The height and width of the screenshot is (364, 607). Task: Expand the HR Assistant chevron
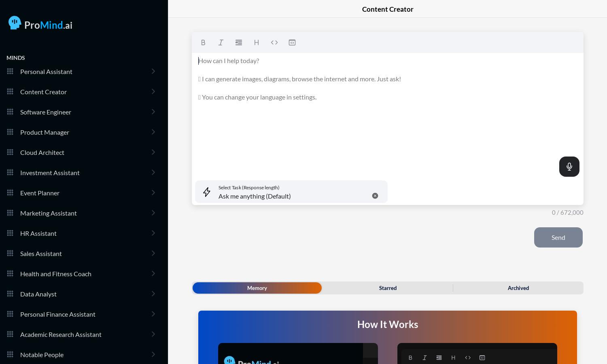click(x=153, y=233)
